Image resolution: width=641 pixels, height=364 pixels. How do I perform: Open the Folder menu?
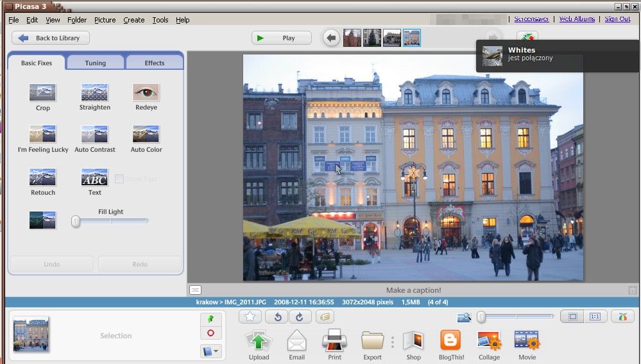click(x=77, y=20)
